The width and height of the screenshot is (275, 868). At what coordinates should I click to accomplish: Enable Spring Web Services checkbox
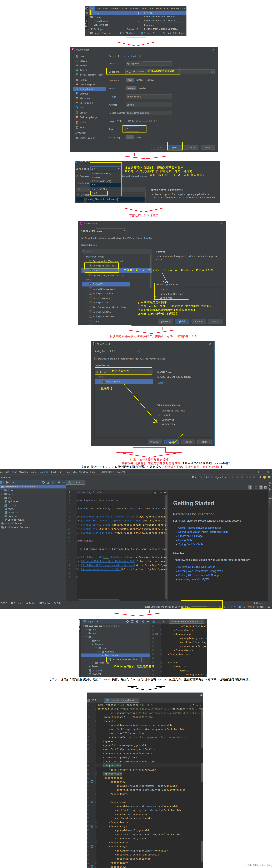(91, 316)
